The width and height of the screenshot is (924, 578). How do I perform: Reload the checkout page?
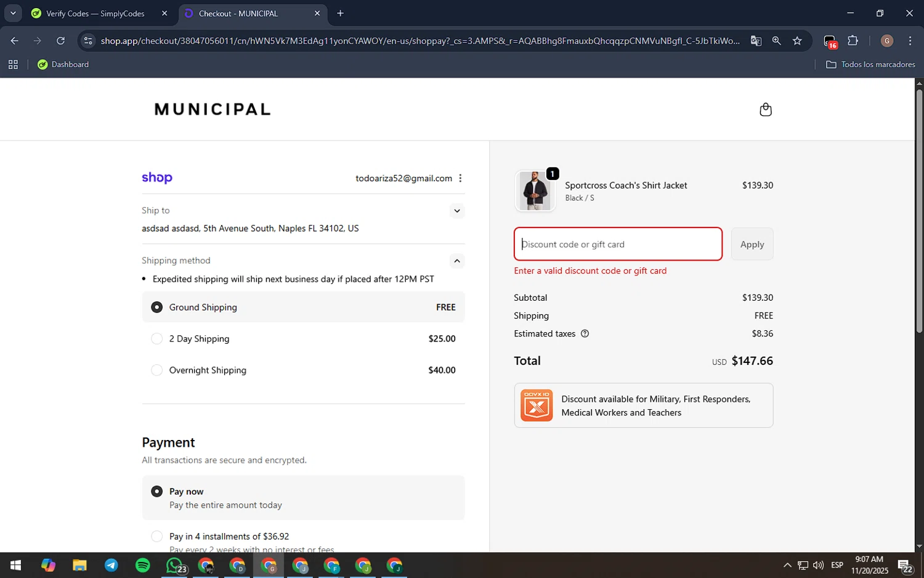coord(60,41)
